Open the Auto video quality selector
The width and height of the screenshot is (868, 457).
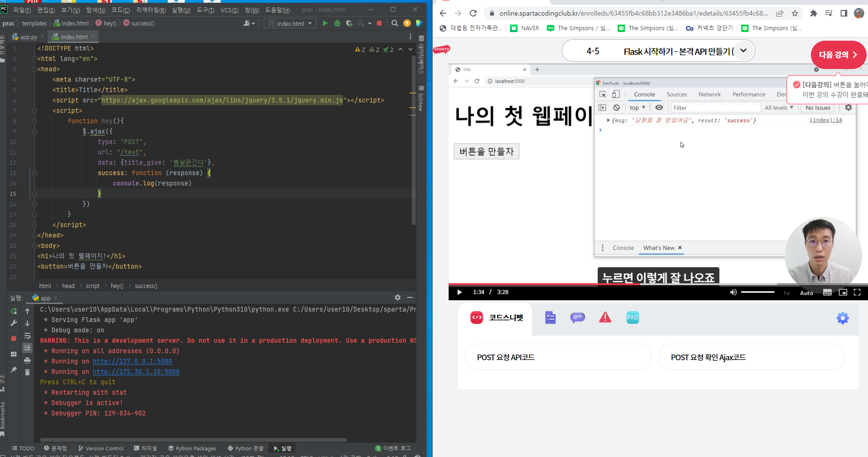coord(807,293)
